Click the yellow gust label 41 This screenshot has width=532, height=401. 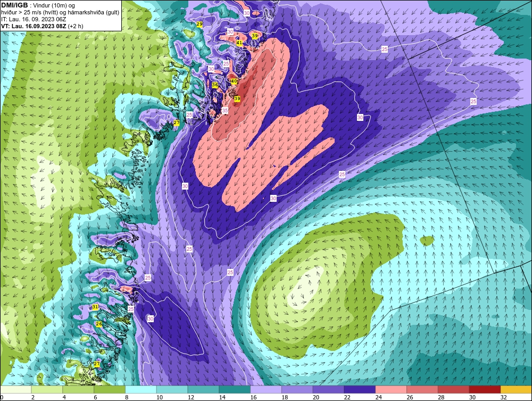(x=239, y=43)
